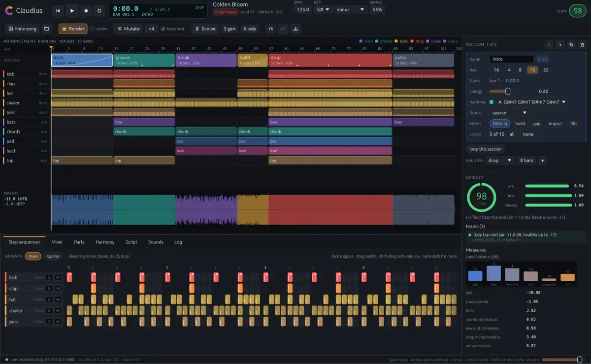The width and height of the screenshot is (591, 364).
Task: Go to next section arrow
Action: (x=560, y=44)
